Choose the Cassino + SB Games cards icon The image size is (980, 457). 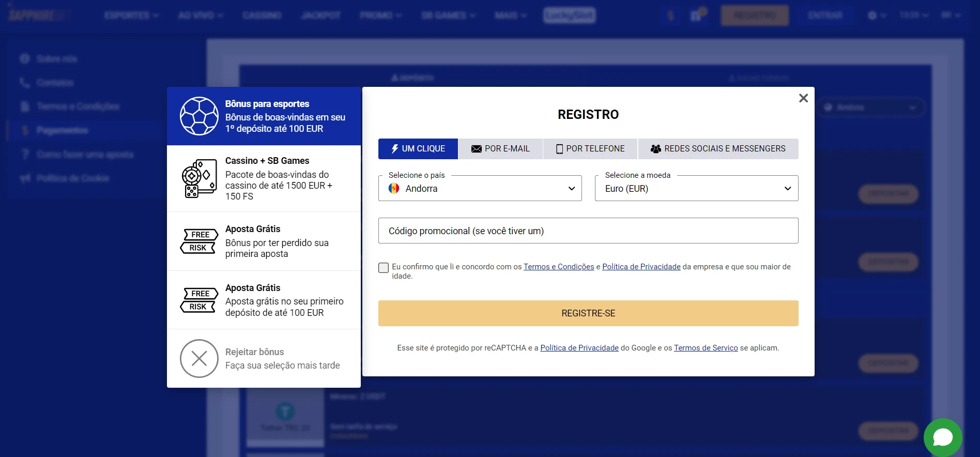tap(199, 178)
